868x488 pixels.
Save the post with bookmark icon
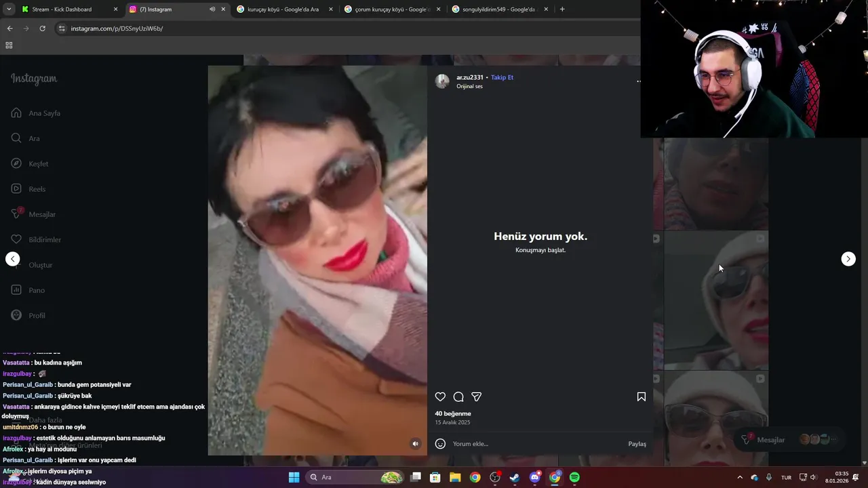pyautogui.click(x=642, y=396)
